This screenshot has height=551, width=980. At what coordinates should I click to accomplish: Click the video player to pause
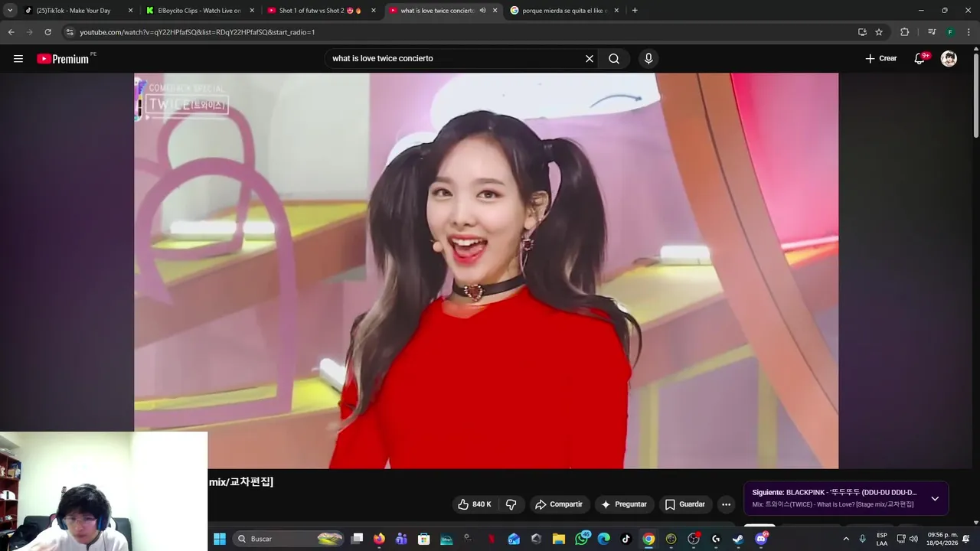[486, 271]
